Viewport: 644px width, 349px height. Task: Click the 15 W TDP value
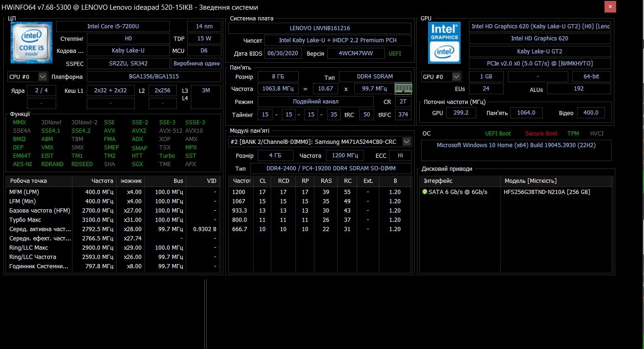204,39
